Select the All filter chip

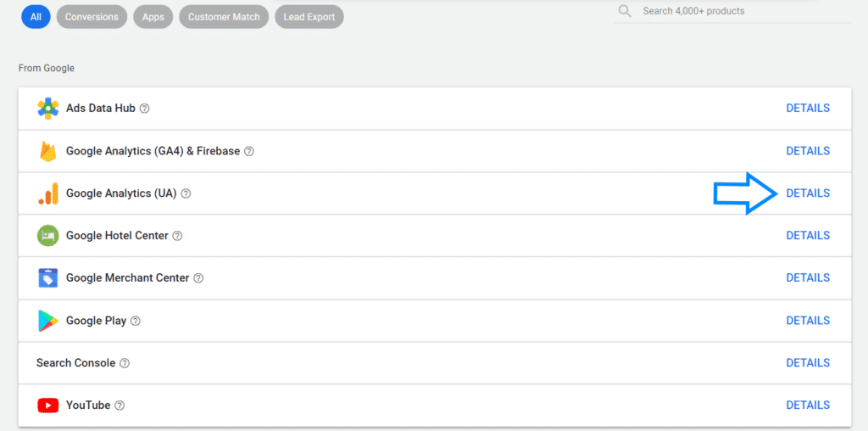[x=36, y=17]
